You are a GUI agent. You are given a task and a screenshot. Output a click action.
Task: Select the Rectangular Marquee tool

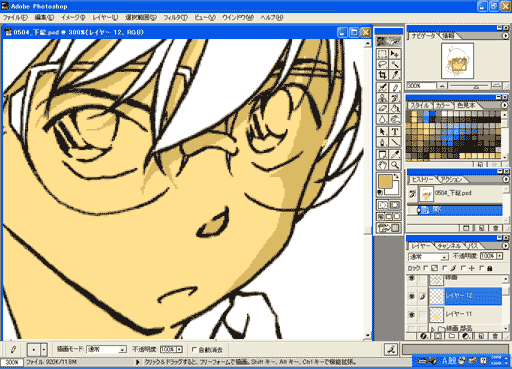(382, 54)
